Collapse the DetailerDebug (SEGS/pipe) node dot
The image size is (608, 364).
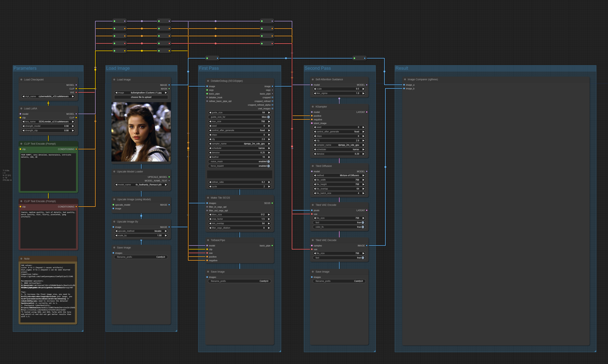(208, 81)
